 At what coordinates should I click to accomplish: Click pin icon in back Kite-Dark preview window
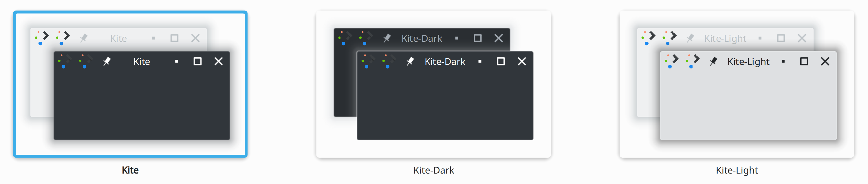[387, 38]
